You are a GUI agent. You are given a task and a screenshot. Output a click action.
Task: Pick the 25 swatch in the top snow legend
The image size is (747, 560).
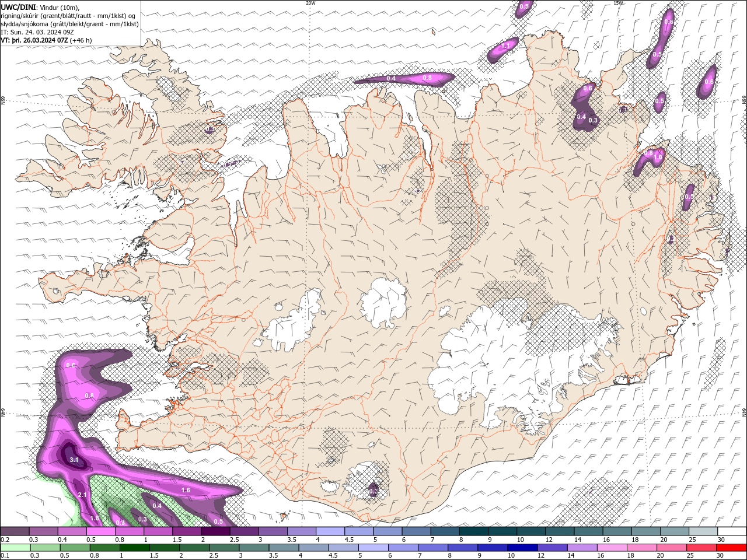point(703,531)
